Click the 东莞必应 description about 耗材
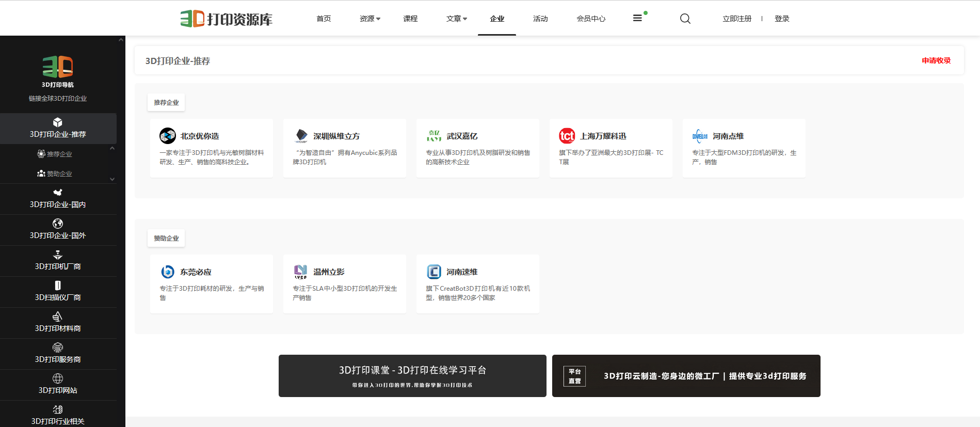The image size is (980, 427). [212, 293]
